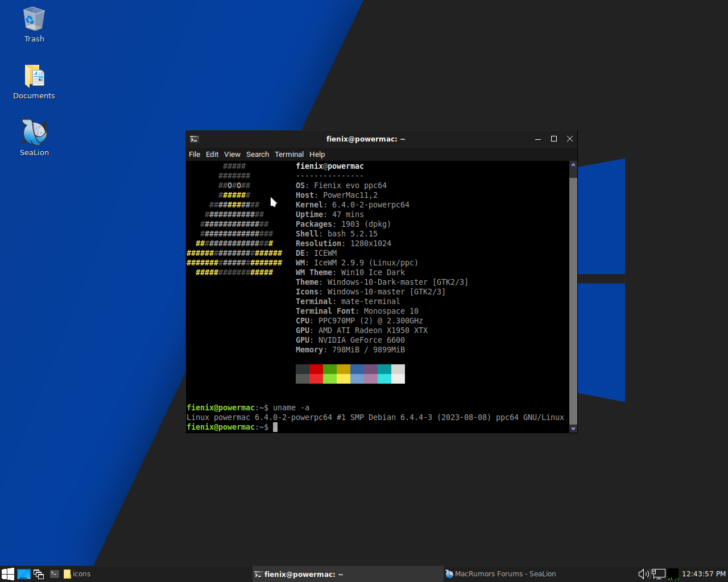Image resolution: width=728 pixels, height=582 pixels.
Task: Click the 'OS: Fienix evo ppc64' line
Action: point(341,185)
